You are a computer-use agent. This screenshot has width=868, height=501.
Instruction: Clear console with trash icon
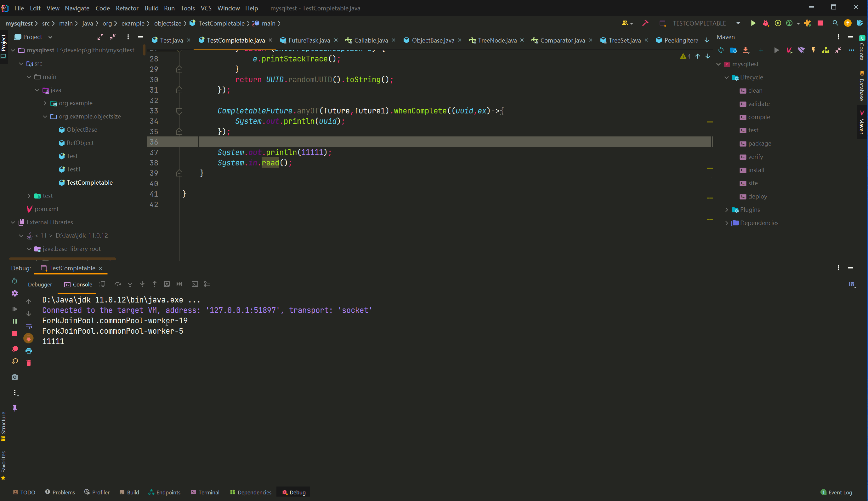coord(29,363)
